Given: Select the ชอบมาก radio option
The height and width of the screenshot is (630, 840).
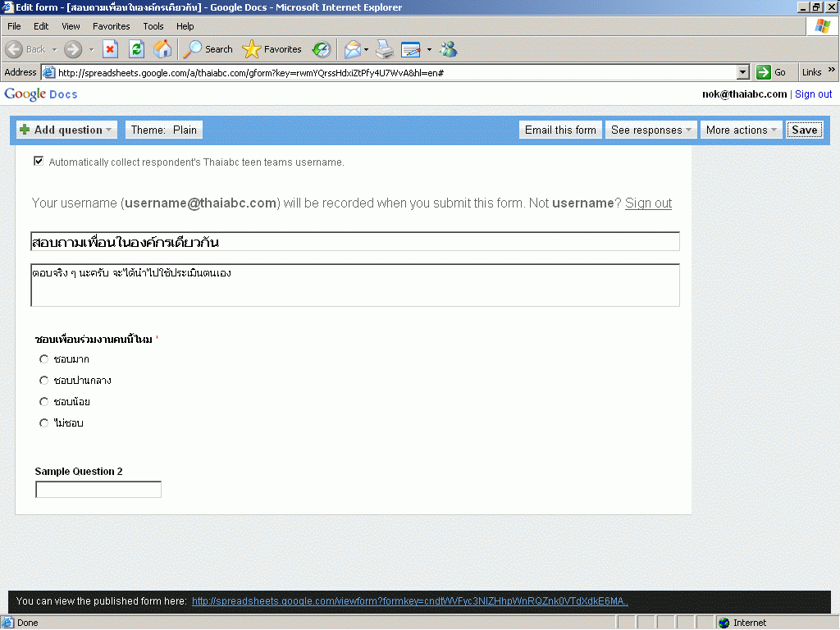Looking at the screenshot, I should [44, 359].
